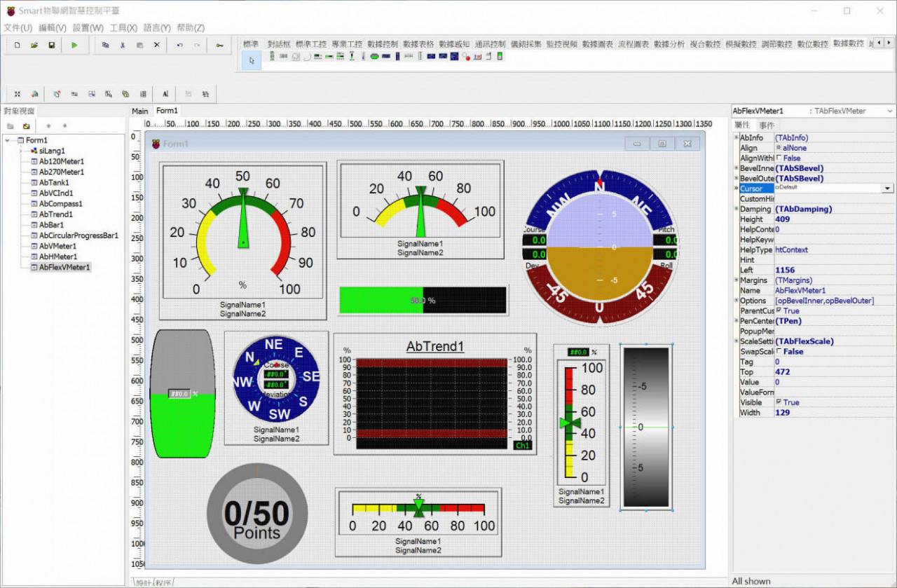Select AbTank1 in the object tree

point(53,182)
